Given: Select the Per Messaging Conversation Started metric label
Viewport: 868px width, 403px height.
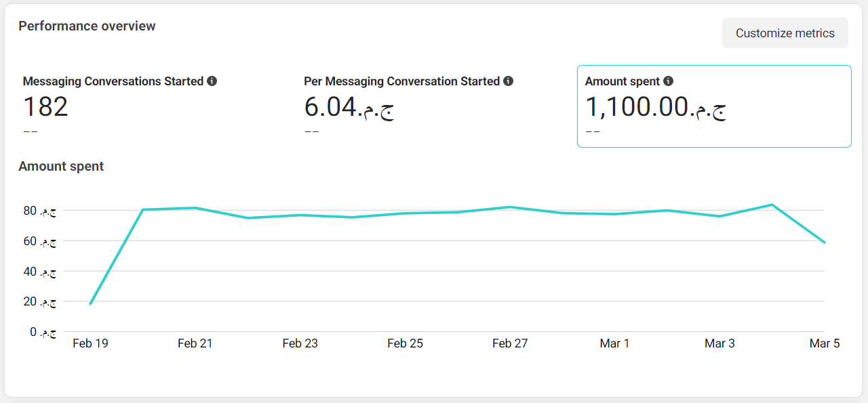Looking at the screenshot, I should [x=402, y=81].
